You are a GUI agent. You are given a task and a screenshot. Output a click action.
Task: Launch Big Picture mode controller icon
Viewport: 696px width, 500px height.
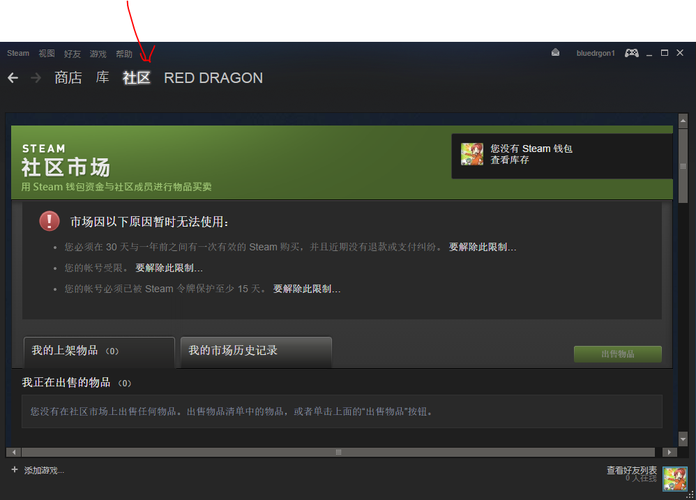pos(632,53)
